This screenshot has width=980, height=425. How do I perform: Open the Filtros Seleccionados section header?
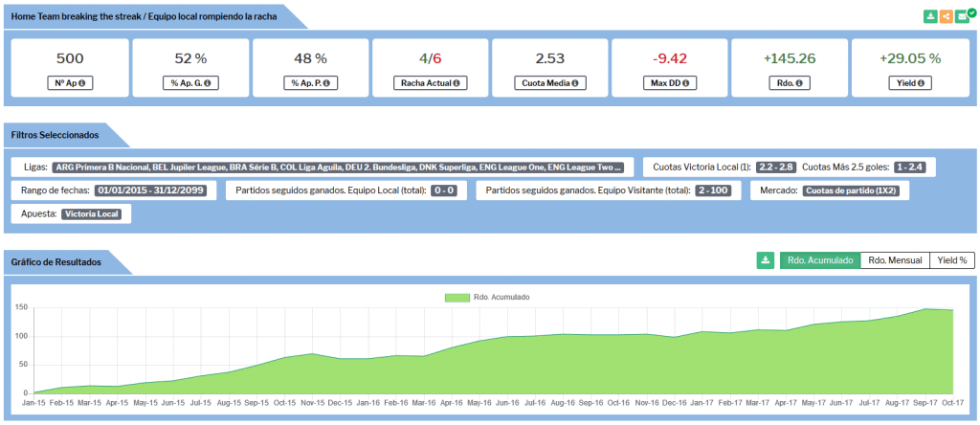pos(56,136)
